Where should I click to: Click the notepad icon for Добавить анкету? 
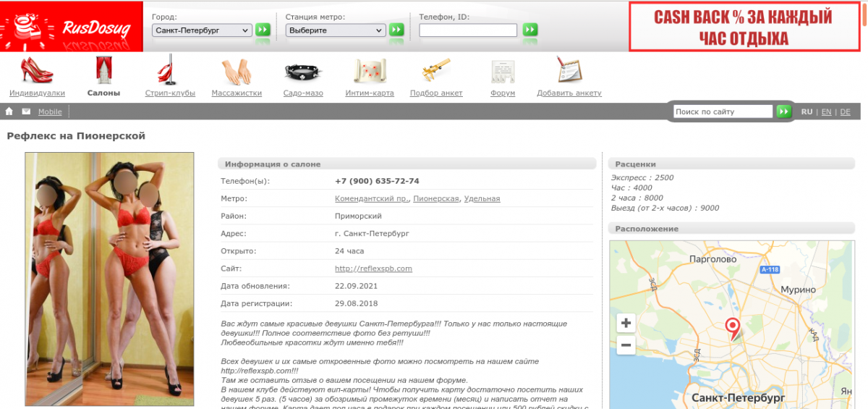click(569, 70)
